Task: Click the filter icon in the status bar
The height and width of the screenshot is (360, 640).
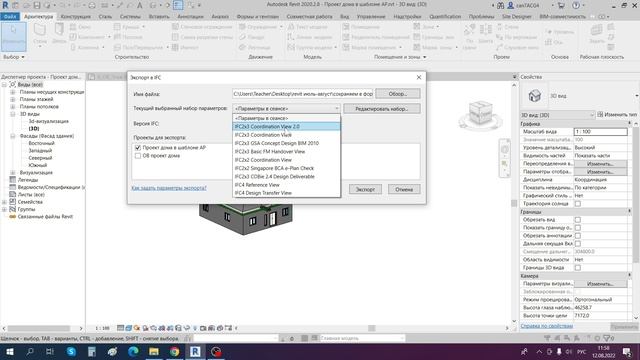Action: 607,338
